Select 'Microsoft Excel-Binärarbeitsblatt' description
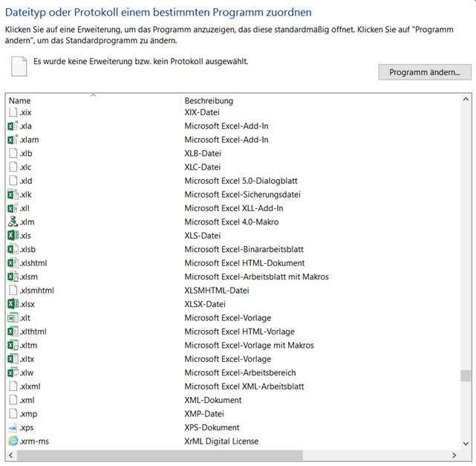Viewport: 476px width, 466px height. coord(244,249)
